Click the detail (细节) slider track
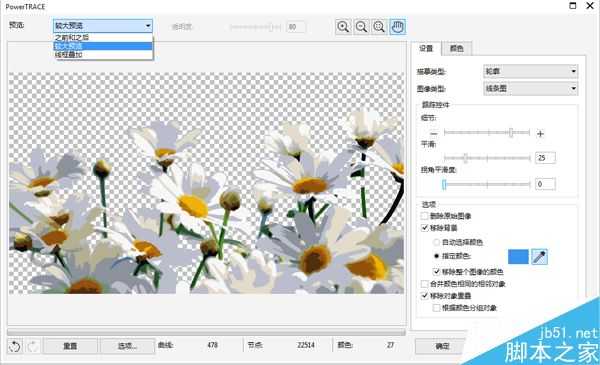The width and height of the screenshot is (600, 365). [487, 133]
